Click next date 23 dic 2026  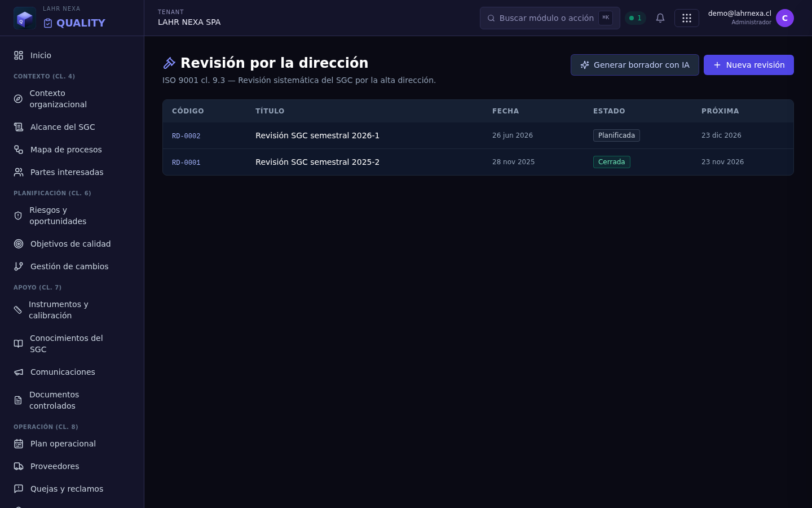721,135
